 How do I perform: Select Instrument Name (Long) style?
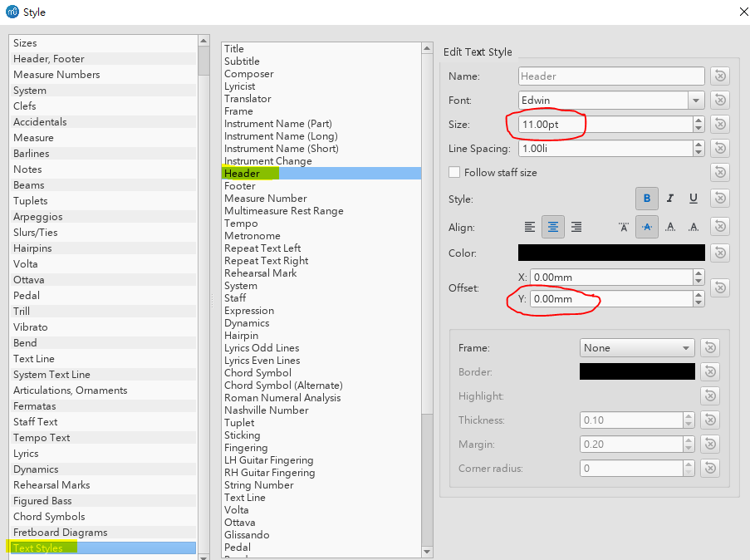point(321,136)
